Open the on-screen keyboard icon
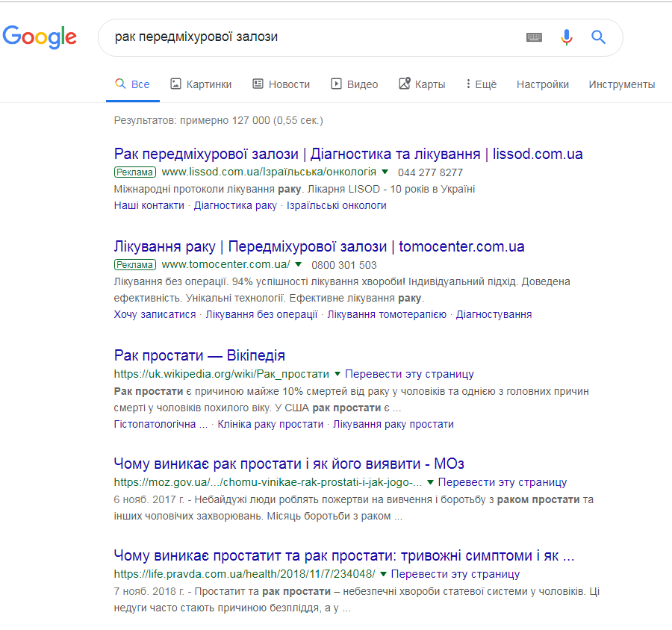 (534, 37)
